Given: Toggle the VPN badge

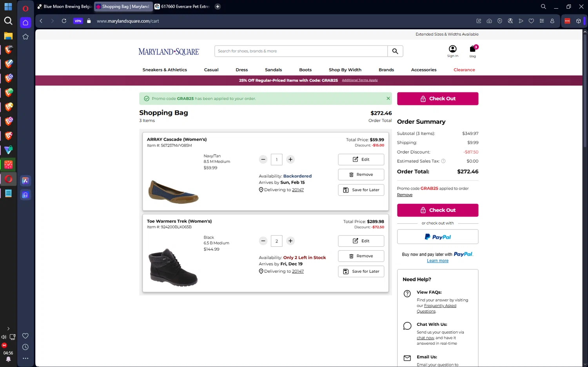Looking at the screenshot, I should coord(78,21).
